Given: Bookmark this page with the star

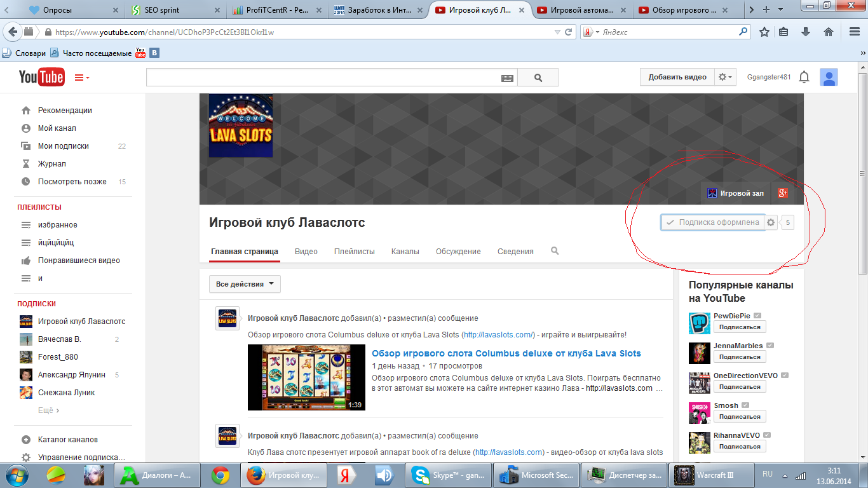Looking at the screenshot, I should click(x=764, y=32).
